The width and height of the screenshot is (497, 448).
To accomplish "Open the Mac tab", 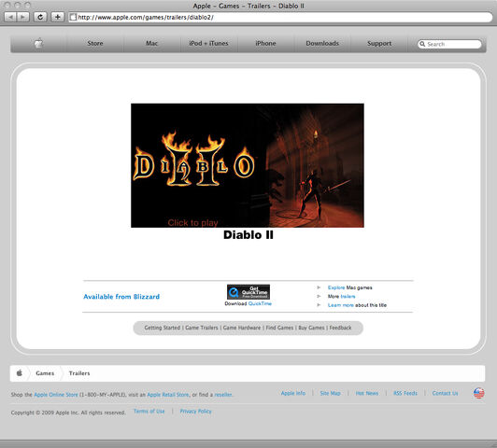I will 152,43.
